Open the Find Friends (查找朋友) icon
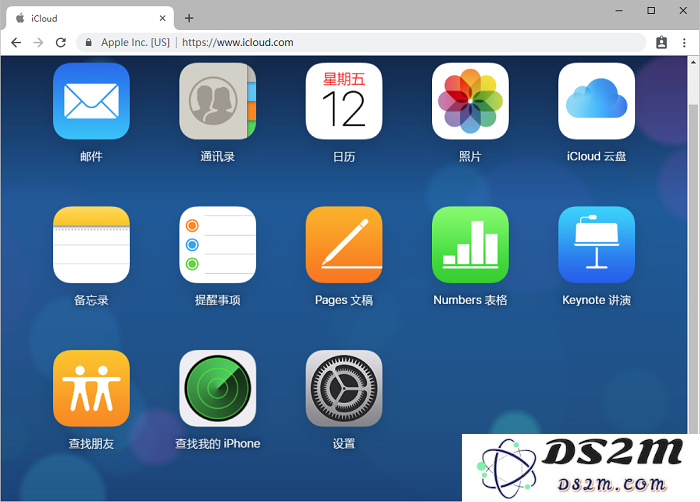700x502 pixels. [x=91, y=389]
